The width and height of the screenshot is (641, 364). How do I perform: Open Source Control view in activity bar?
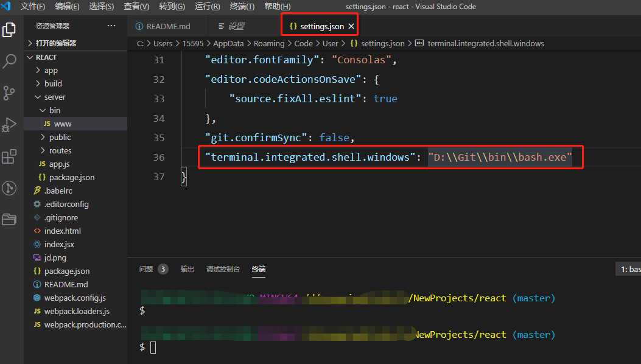click(x=9, y=93)
